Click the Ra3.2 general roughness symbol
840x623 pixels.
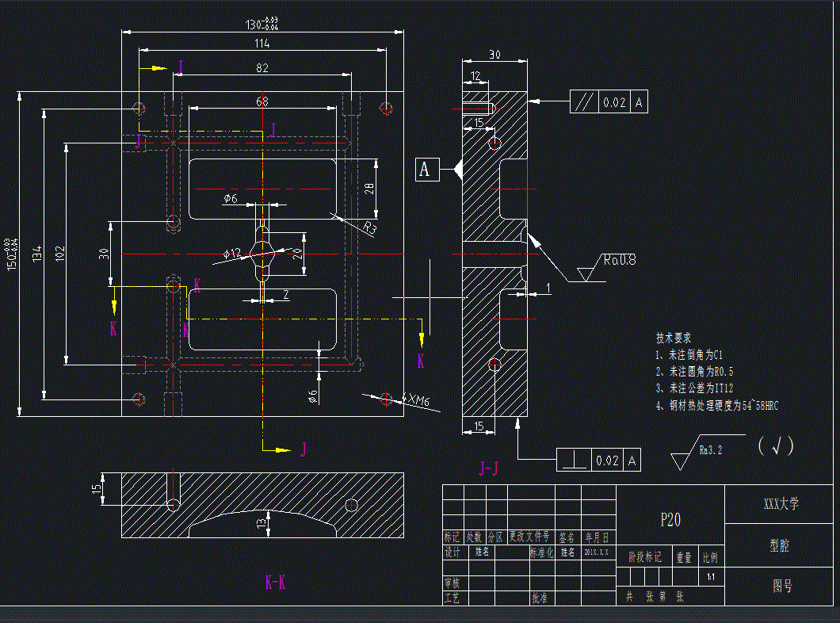[x=707, y=451]
